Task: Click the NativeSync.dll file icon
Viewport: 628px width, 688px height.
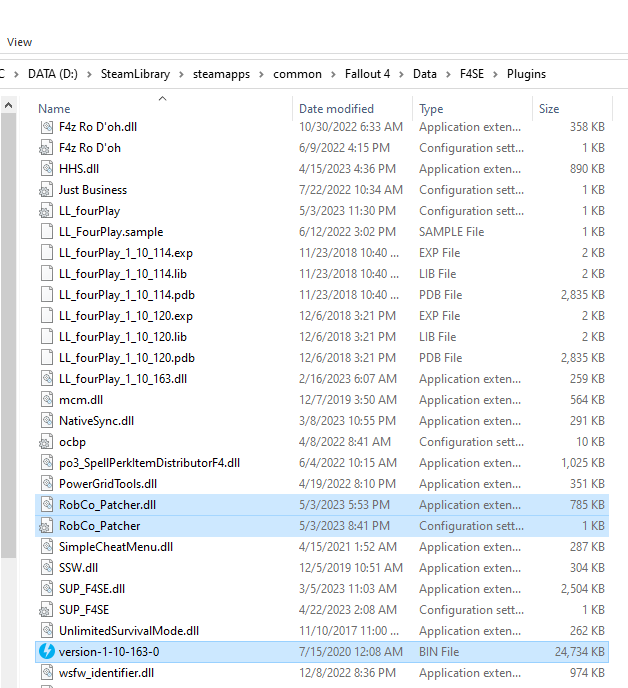Action: pyautogui.click(x=47, y=421)
